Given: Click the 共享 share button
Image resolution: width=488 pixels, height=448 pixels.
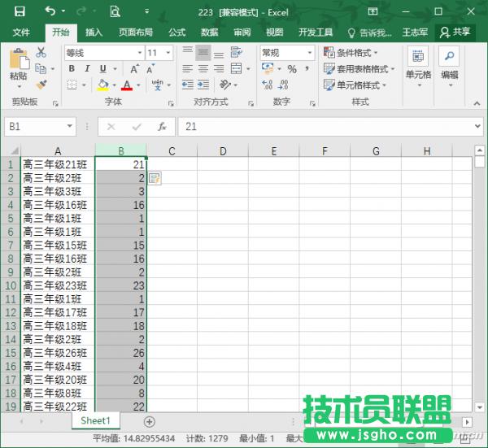Looking at the screenshot, I should click(x=455, y=33).
